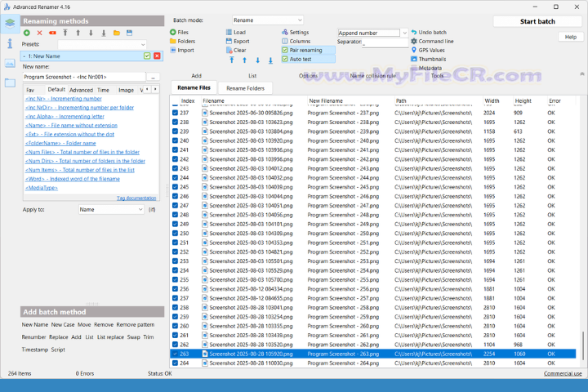Remove the selected method with the red X icon
Viewport: 588px width, 392px height.
pos(39,33)
